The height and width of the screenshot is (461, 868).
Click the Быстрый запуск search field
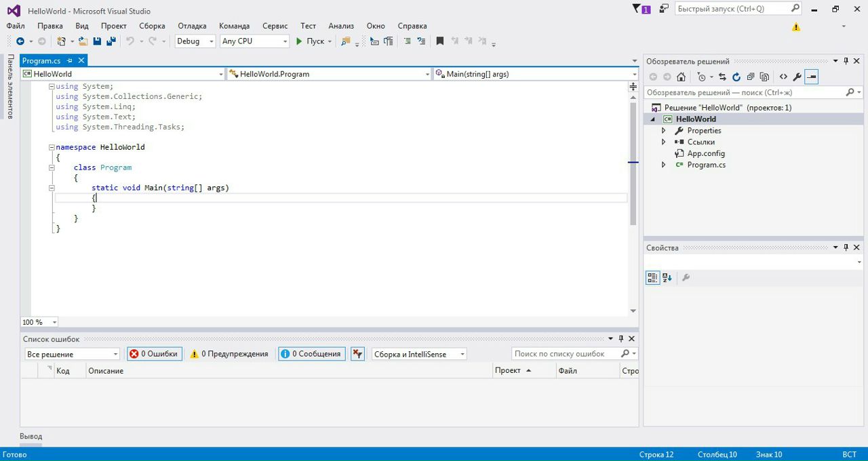[x=731, y=9]
